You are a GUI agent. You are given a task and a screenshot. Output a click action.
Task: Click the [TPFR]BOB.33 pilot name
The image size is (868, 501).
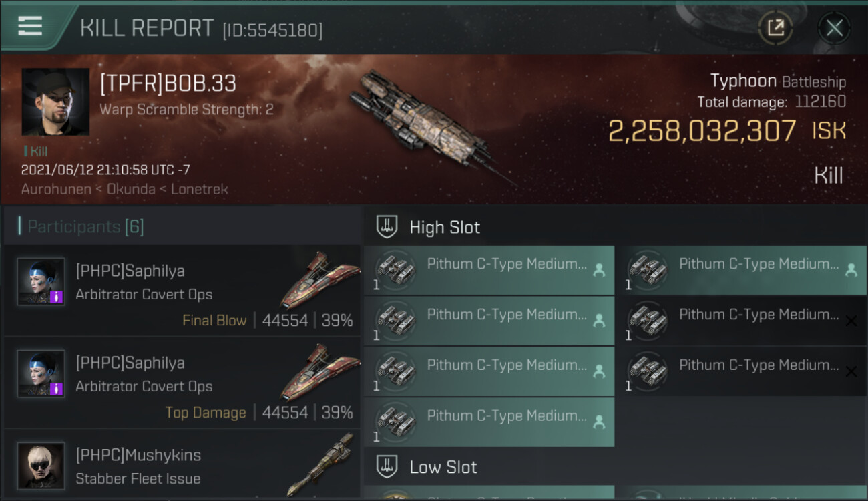tap(168, 83)
